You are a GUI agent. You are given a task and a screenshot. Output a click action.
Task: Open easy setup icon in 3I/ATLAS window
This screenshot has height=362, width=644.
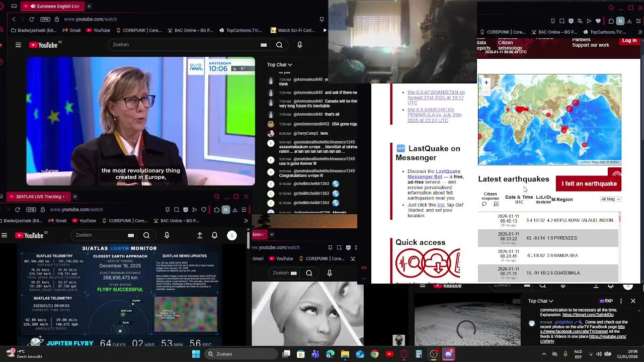pyautogui.click(x=244, y=210)
